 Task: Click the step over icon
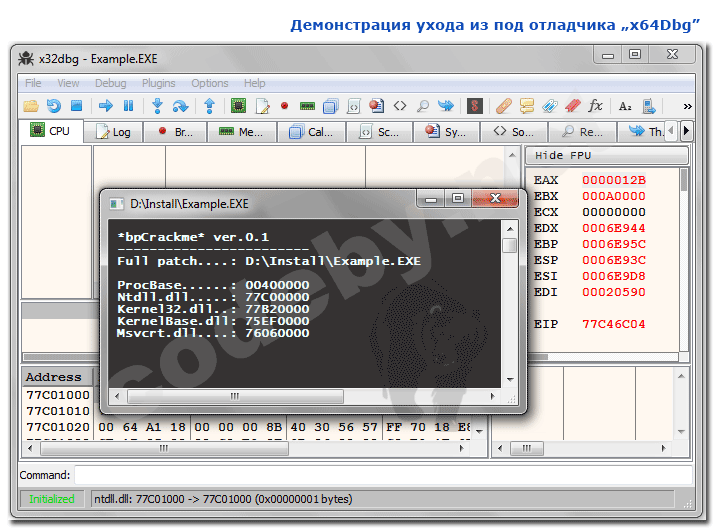point(181,105)
